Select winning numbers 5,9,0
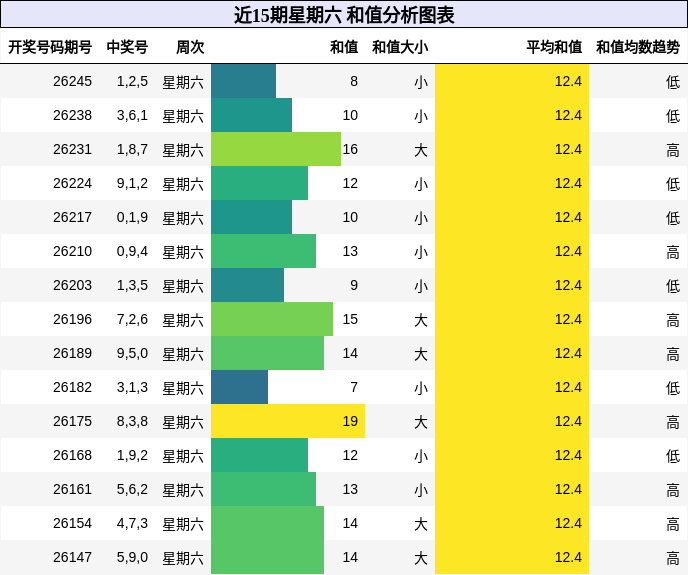 pos(132,557)
